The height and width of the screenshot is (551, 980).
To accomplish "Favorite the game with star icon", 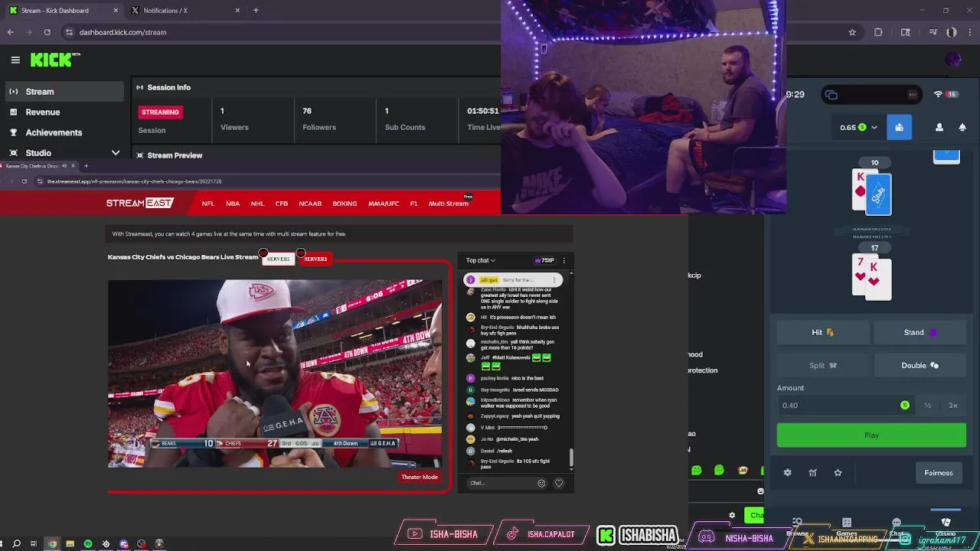I will tap(838, 473).
